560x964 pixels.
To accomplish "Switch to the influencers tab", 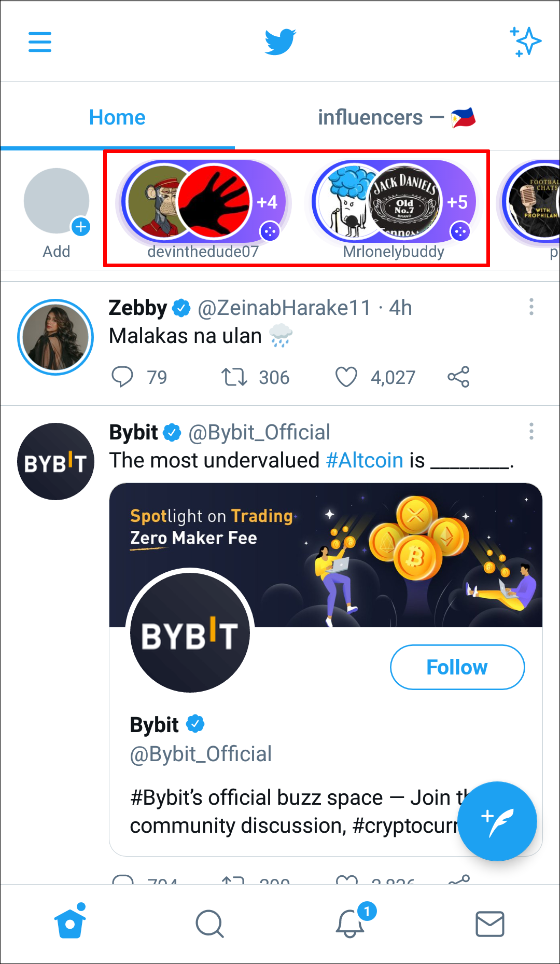I will click(397, 117).
